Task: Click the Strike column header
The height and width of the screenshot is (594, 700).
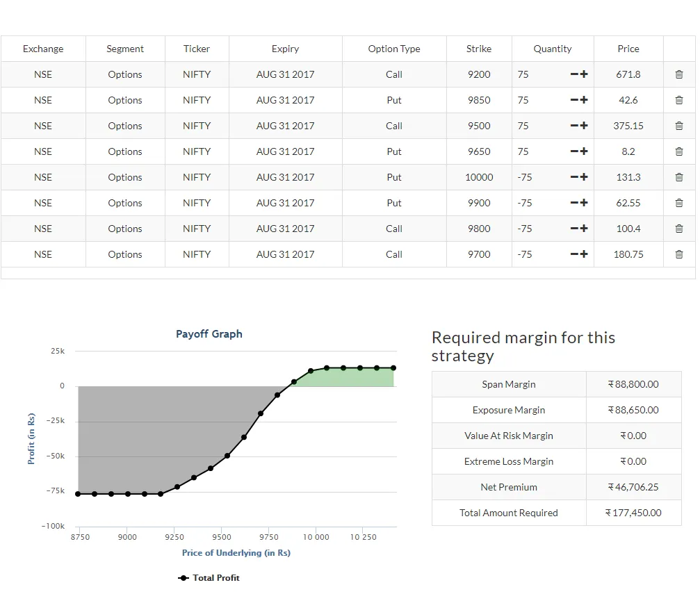Action: [x=479, y=49]
